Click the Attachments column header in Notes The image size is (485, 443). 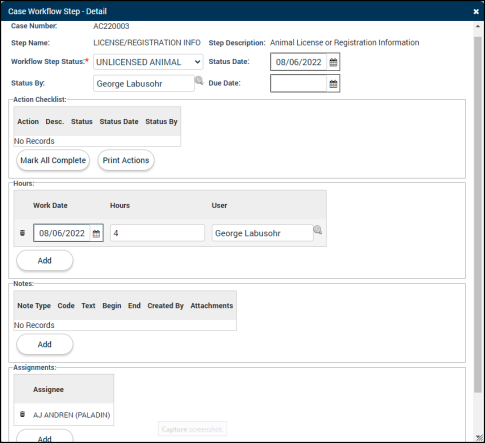tap(212, 306)
